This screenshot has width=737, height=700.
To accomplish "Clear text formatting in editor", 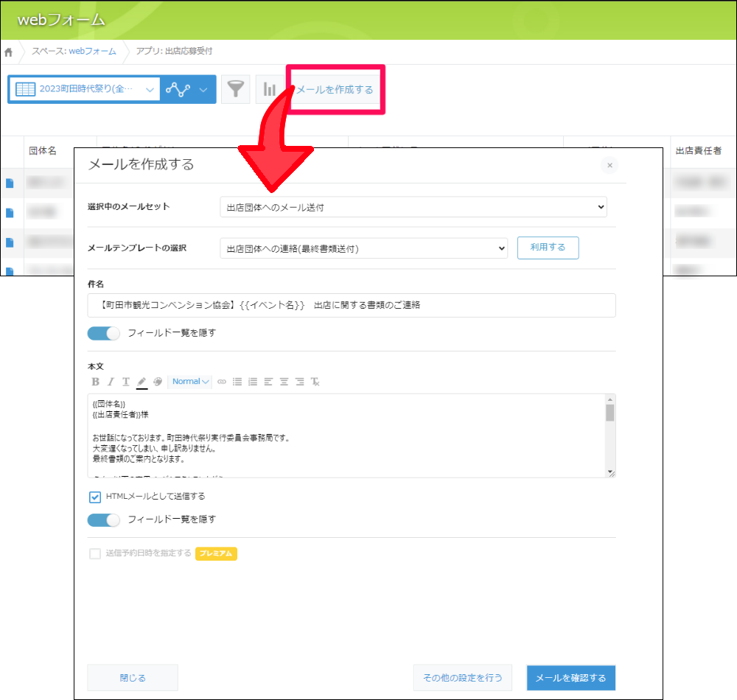I will point(315,382).
